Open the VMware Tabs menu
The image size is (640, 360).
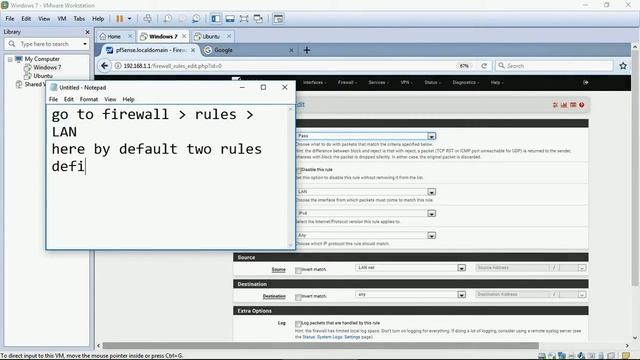point(79,19)
